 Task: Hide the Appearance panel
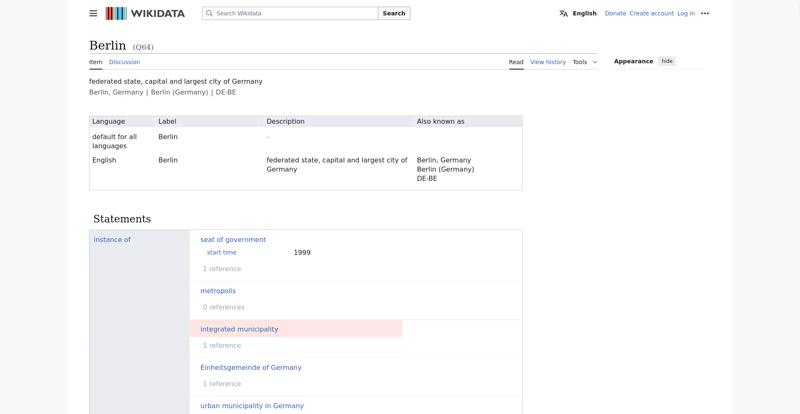pyautogui.click(x=667, y=61)
